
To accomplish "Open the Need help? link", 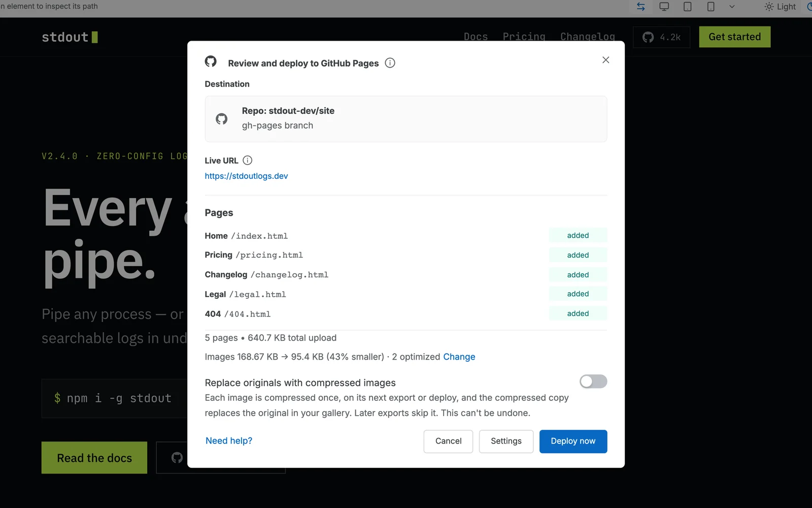I will pos(229,441).
